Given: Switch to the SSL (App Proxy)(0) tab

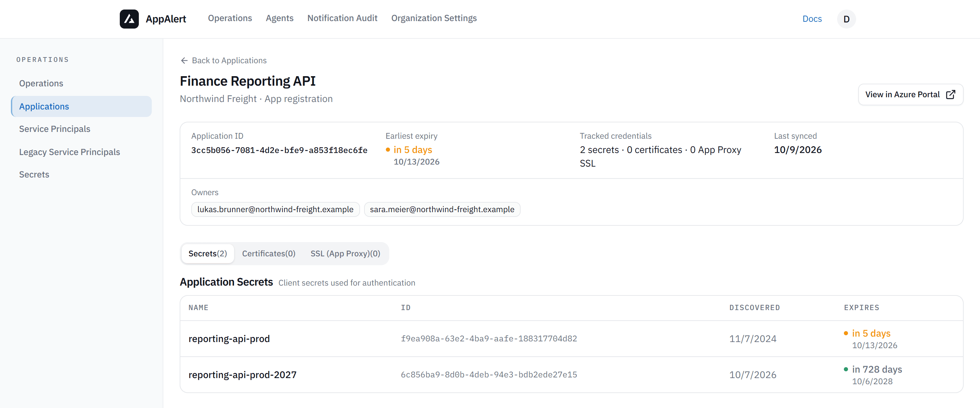Looking at the screenshot, I should [345, 254].
